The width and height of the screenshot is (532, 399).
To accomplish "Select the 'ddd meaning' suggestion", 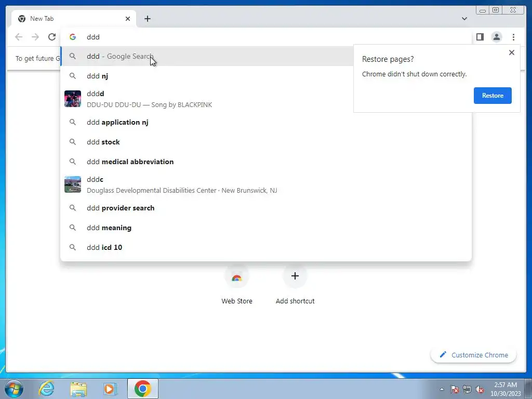I will [x=266, y=228].
